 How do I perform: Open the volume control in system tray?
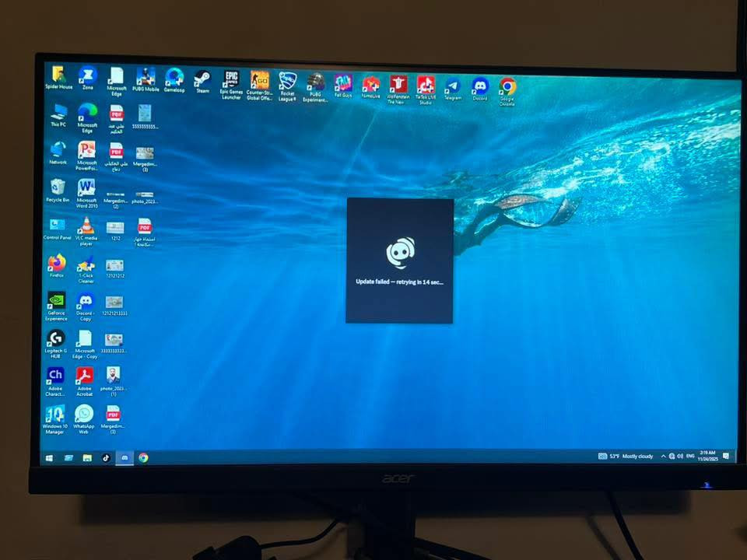(x=680, y=456)
